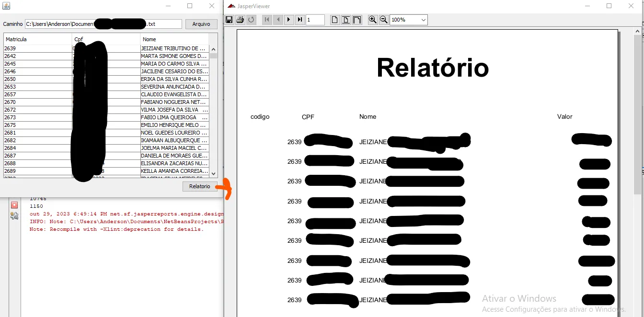Click the Zoom Out magnifier icon
644x317 pixels.
(384, 20)
